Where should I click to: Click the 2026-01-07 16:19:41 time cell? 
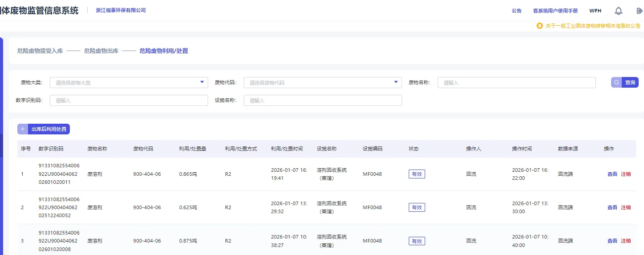pyautogui.click(x=289, y=174)
